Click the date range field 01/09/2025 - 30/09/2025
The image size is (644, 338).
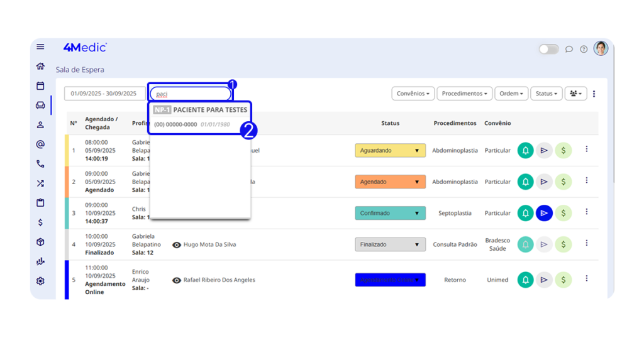coord(104,94)
